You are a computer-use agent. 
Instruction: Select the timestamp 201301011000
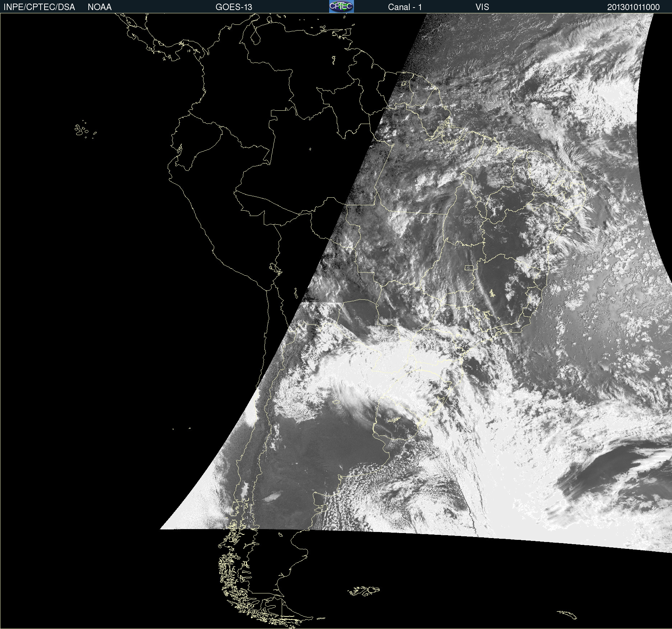[x=634, y=7]
